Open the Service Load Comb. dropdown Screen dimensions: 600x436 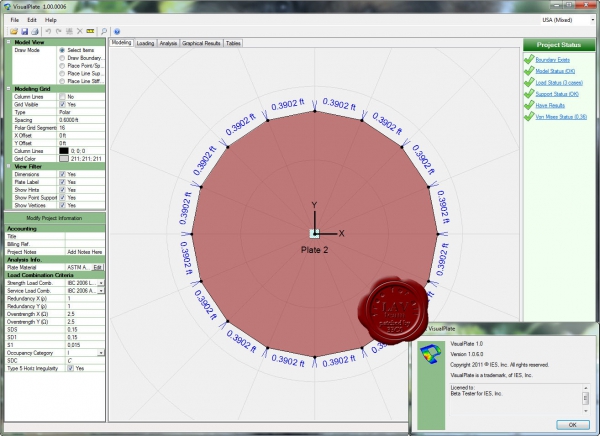click(x=101, y=291)
